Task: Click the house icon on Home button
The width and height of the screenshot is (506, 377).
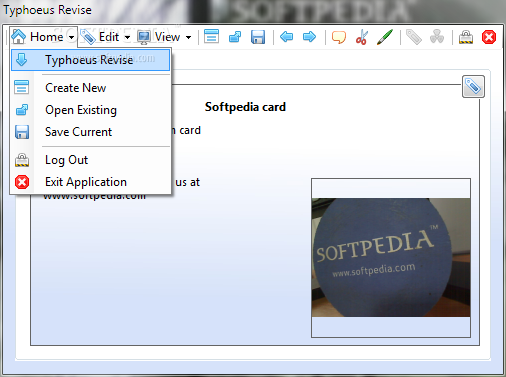Action: (18, 36)
